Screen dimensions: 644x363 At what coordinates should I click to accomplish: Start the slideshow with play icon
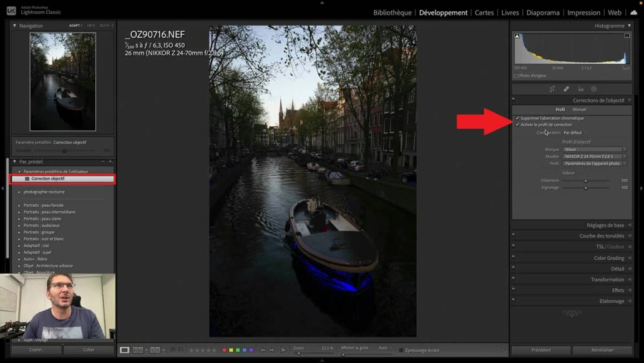tap(283, 350)
